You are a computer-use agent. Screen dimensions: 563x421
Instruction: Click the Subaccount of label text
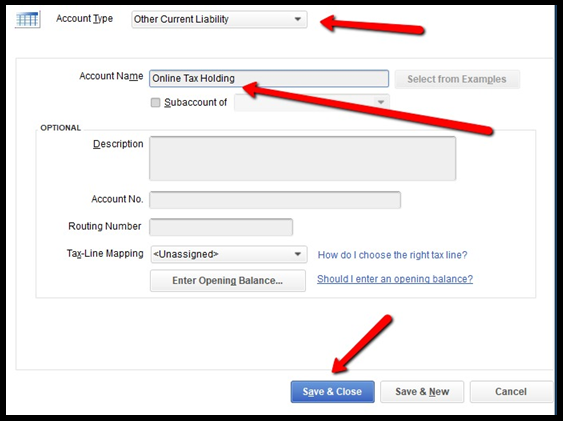(x=195, y=103)
